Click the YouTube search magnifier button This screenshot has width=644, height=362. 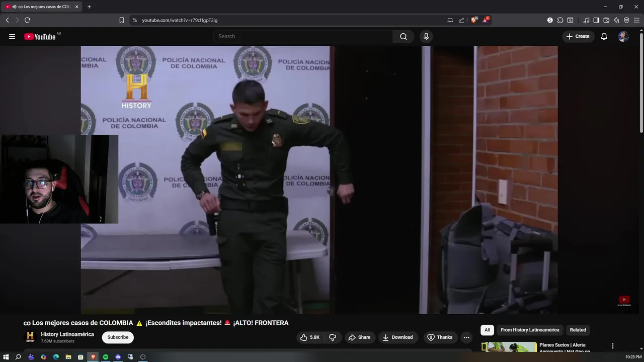pyautogui.click(x=404, y=36)
